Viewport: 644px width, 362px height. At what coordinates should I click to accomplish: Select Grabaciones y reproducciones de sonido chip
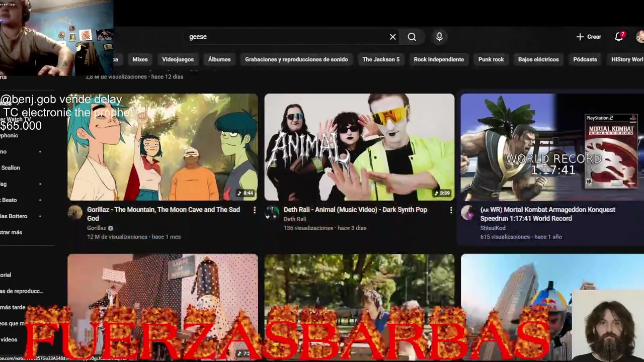(x=296, y=59)
